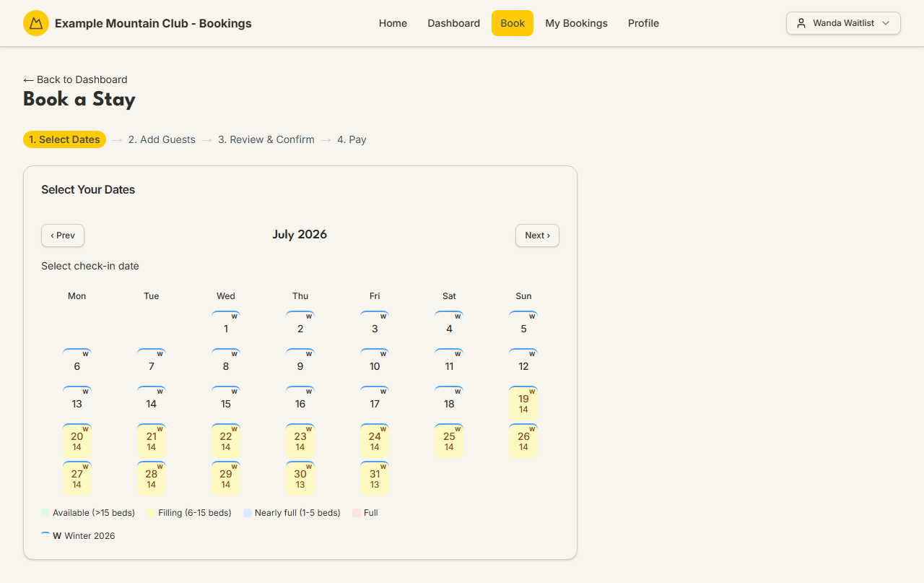Image resolution: width=924 pixels, height=583 pixels.
Task: Choose July 21 calendar cell
Action: click(x=152, y=440)
